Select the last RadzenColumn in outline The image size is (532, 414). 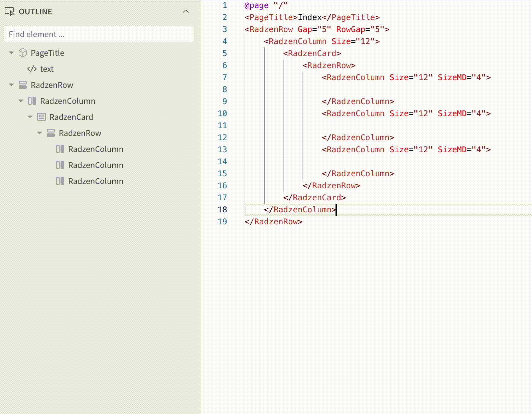(96, 181)
